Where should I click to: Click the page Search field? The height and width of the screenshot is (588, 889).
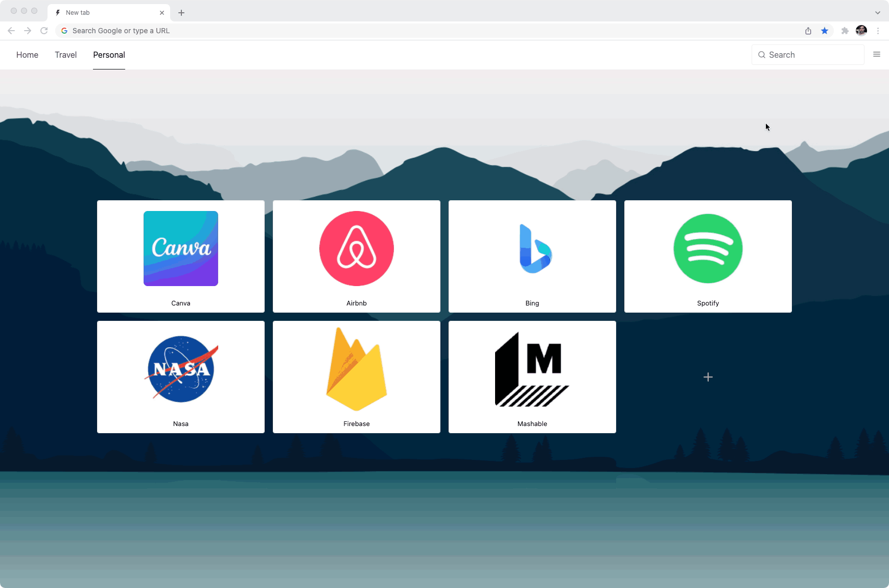[x=808, y=55]
